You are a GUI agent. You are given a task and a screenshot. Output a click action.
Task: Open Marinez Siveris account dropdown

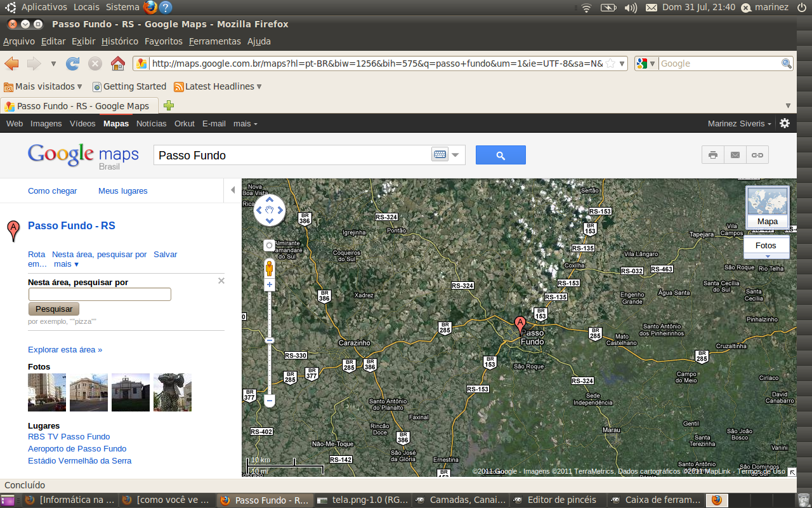point(740,124)
